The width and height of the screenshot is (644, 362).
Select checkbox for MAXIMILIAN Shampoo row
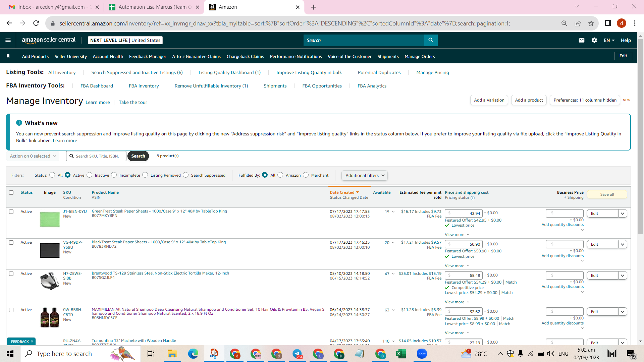point(11,310)
